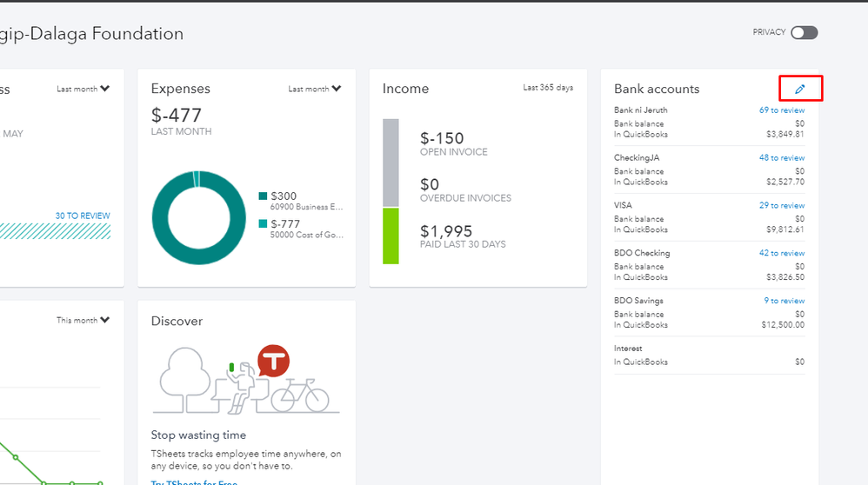Click the dark teal $300 legend swatch
The image size is (868, 485).
[264, 196]
